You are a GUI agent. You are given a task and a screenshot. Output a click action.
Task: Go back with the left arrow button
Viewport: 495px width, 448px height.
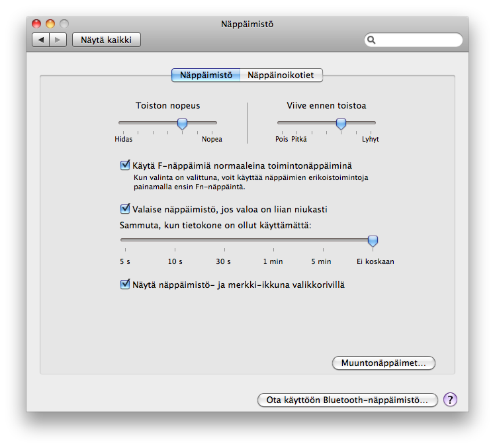41,40
